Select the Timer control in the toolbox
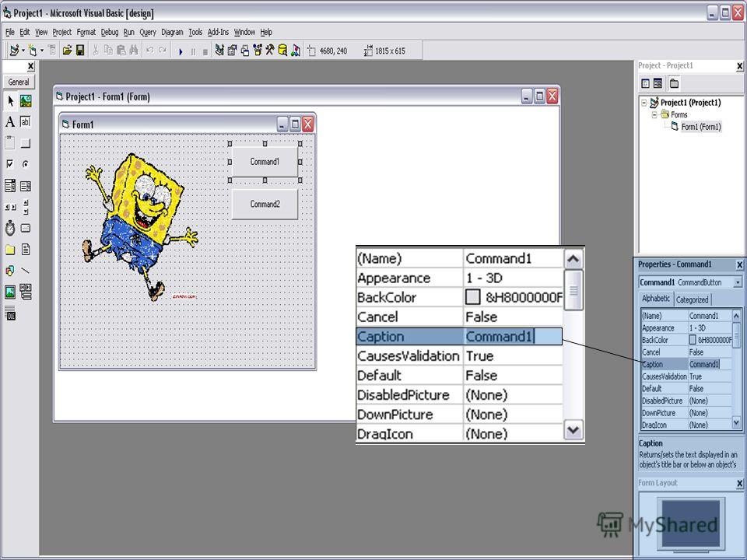Viewport: 747px width, 560px height. click(x=10, y=228)
